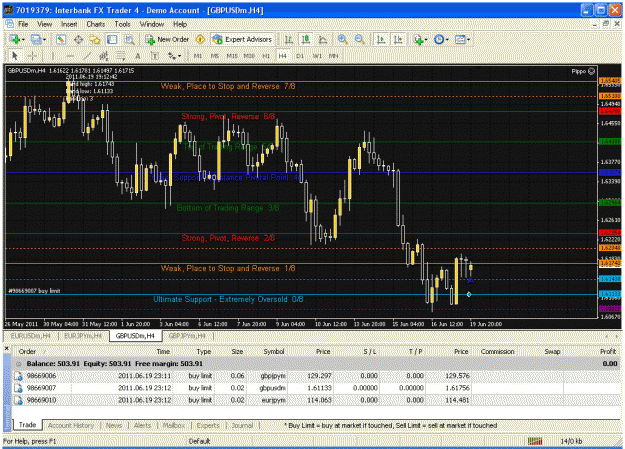Click the Default profile status bar entry
The width and height of the screenshot is (625, 449).
(199, 441)
